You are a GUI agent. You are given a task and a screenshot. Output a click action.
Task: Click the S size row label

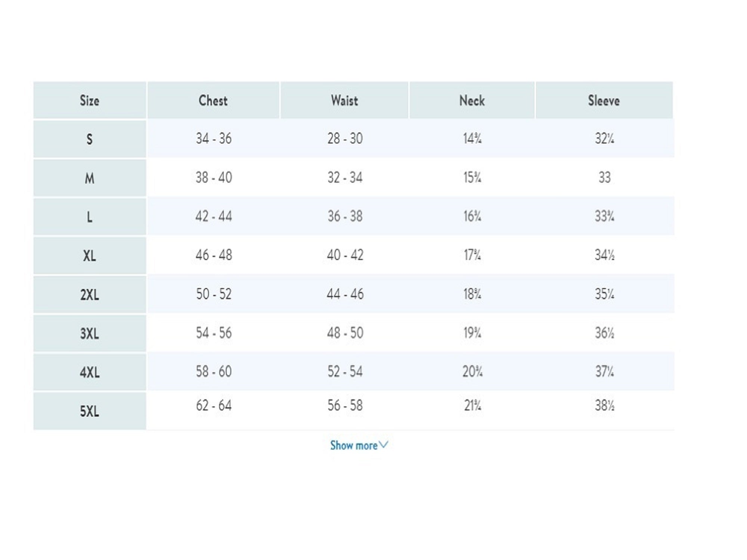(x=90, y=139)
